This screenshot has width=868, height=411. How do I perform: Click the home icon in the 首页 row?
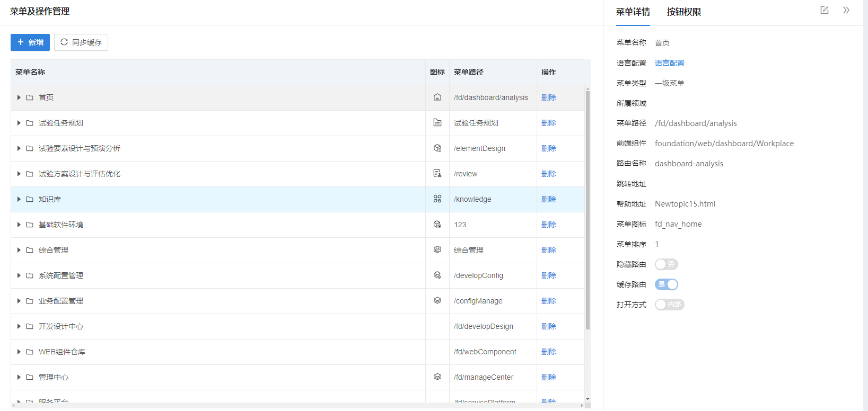coord(437,97)
